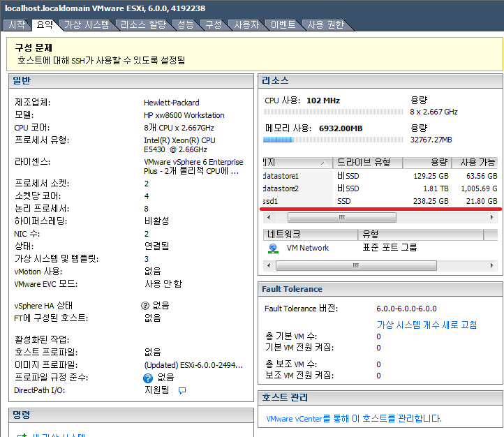Click the CPU usage progress bar
The height and width of the screenshot is (437, 504).
[x=333, y=112]
